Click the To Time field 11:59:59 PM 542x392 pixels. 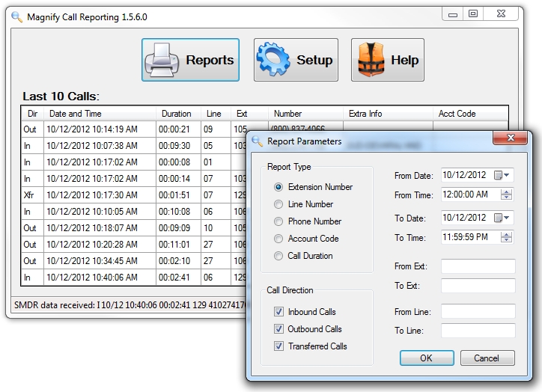click(478, 237)
